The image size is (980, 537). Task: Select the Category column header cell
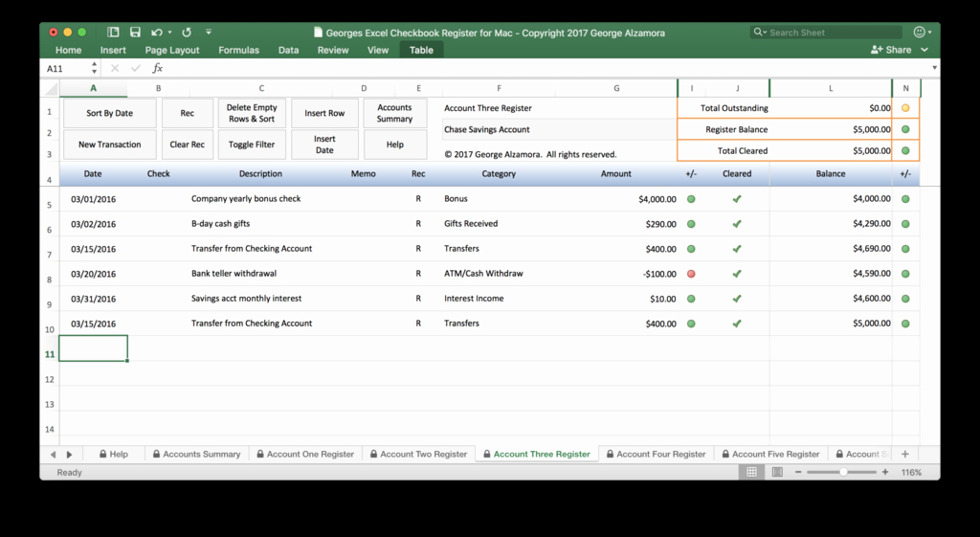click(499, 174)
